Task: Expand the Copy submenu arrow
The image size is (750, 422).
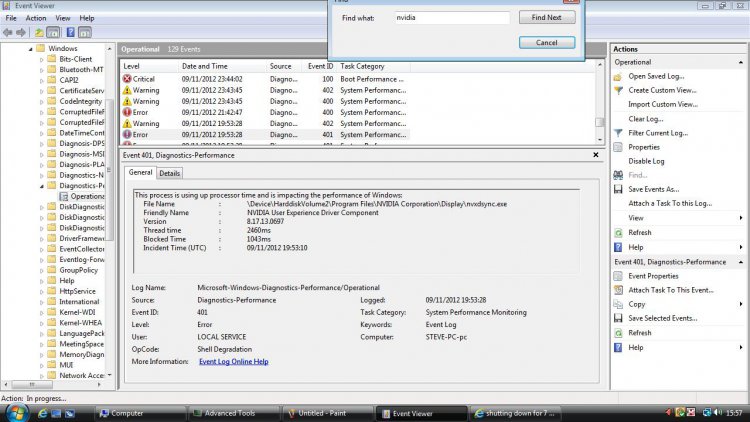Action: coord(740,304)
